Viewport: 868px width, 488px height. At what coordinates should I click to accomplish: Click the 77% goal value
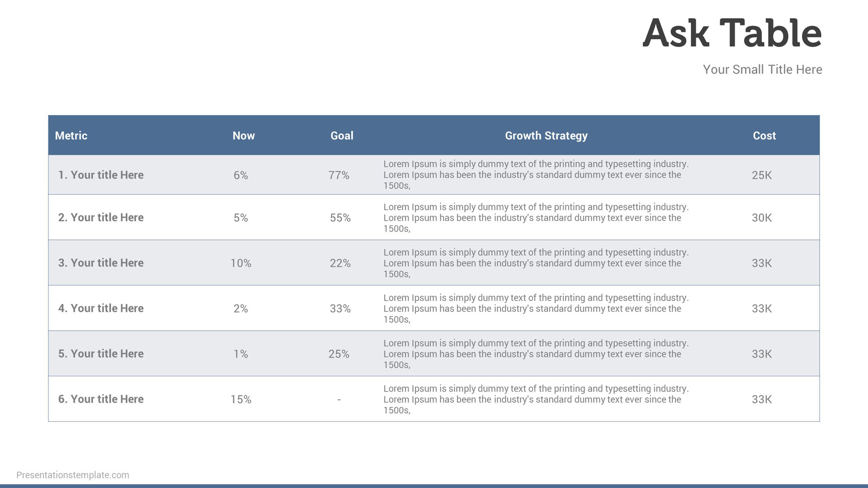coord(339,175)
